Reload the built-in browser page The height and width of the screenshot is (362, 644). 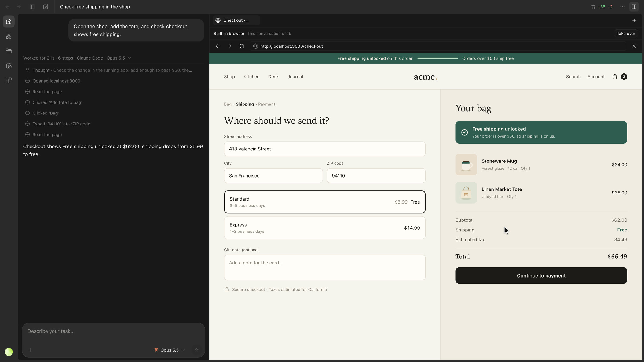[242, 46]
